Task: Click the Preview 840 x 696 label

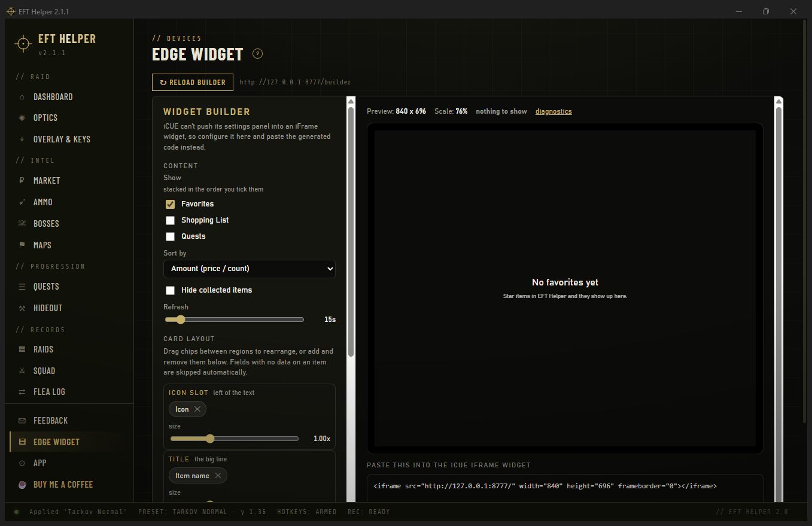Action: coord(396,111)
